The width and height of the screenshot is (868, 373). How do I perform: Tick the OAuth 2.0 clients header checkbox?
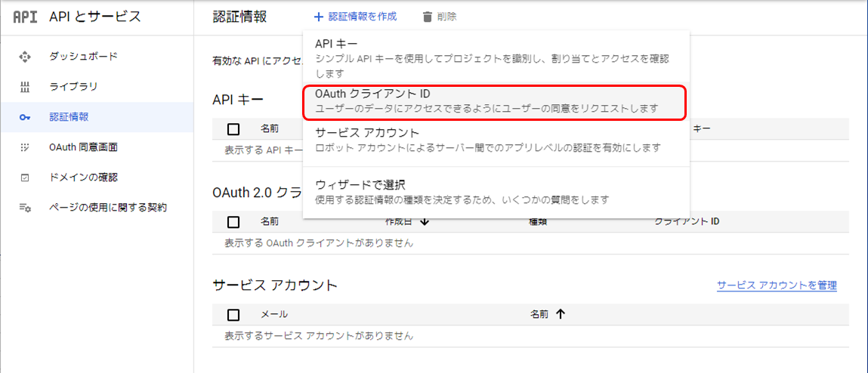pyautogui.click(x=233, y=222)
